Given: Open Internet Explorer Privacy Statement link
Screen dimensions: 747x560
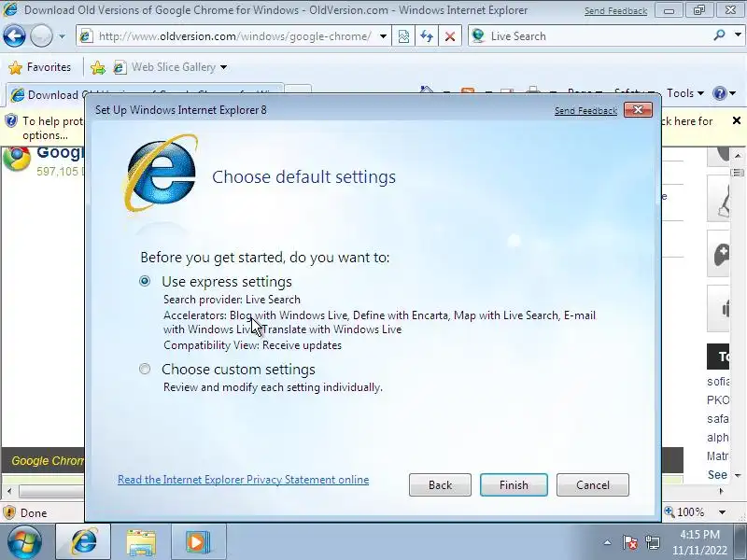Looking at the screenshot, I should [244, 480].
